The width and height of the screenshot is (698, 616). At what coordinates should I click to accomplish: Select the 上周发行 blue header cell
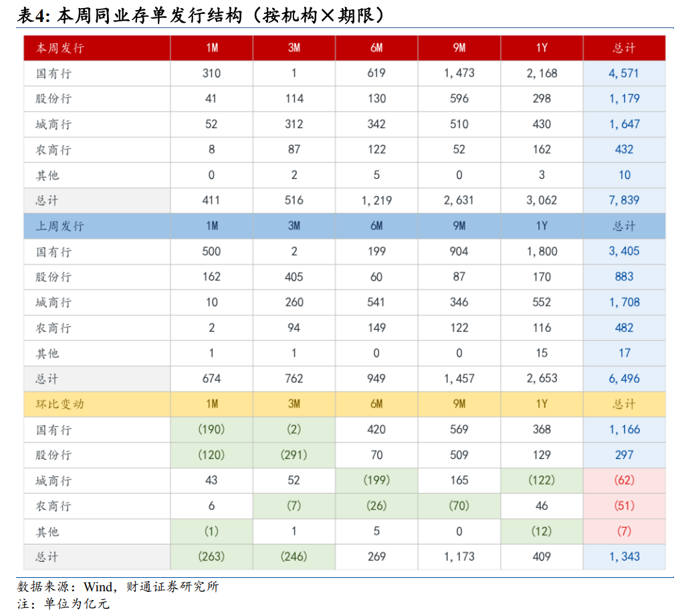click(x=97, y=226)
